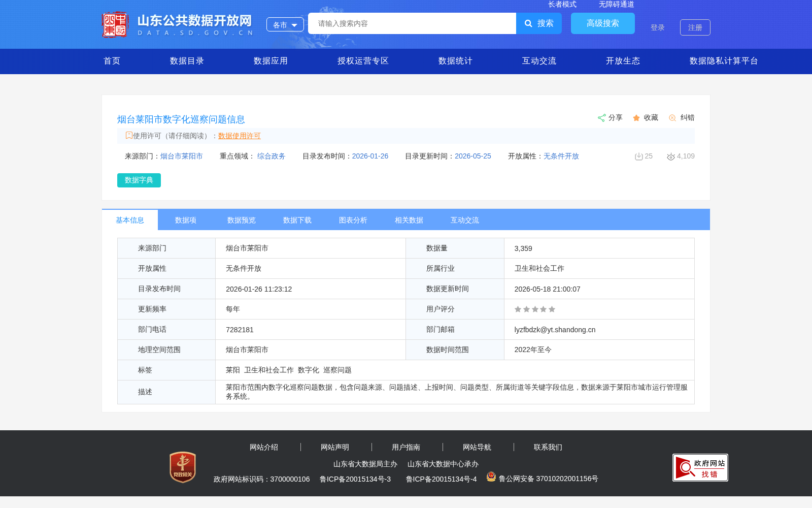
Task: Click publish time 2026-01-26 11:23:12
Action: click(259, 289)
